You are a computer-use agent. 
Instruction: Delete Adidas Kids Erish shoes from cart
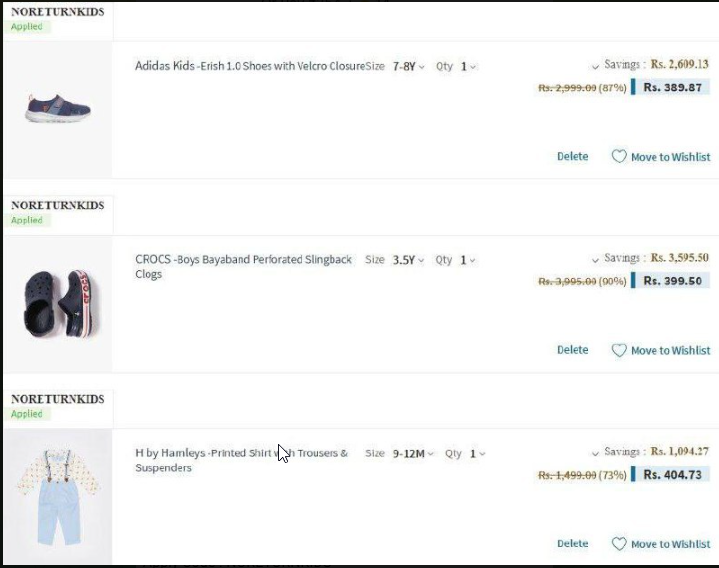point(572,156)
